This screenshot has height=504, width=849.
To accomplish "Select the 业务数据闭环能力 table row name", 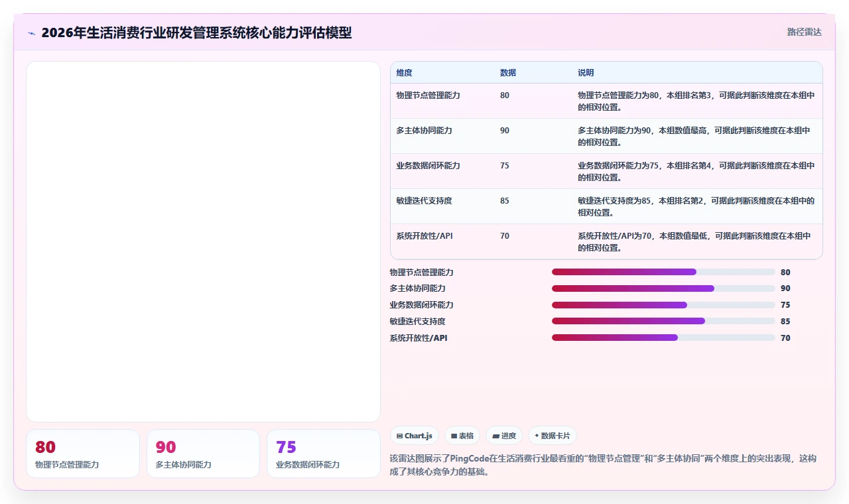I will [x=428, y=166].
